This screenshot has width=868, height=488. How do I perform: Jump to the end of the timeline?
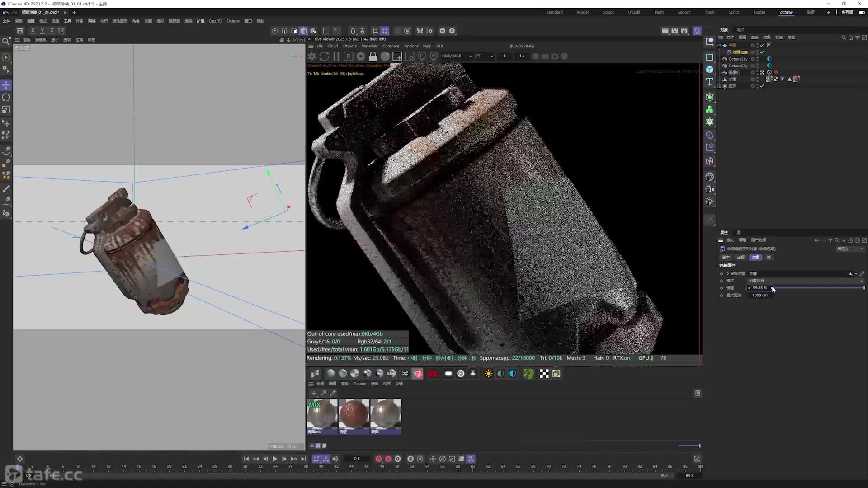point(303,459)
